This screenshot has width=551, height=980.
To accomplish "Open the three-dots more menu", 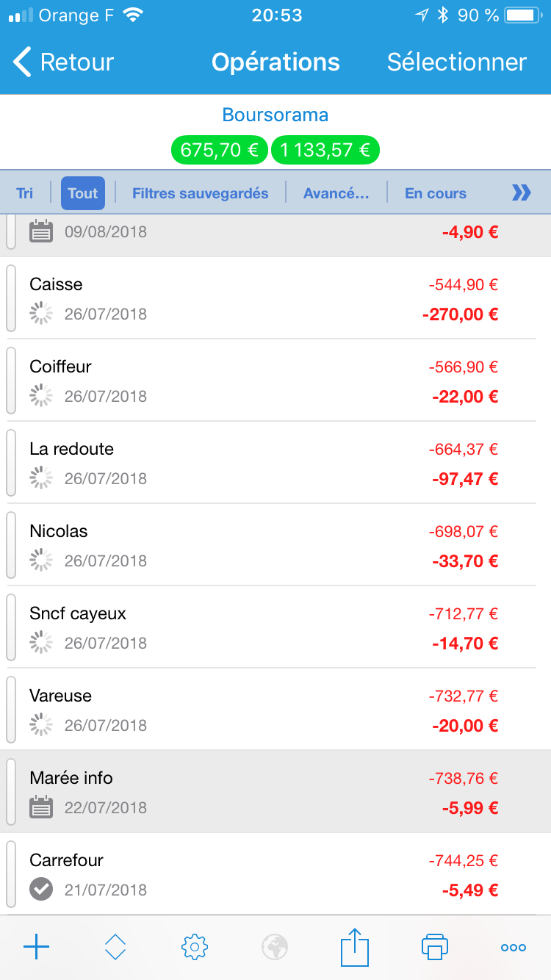I will [513, 947].
